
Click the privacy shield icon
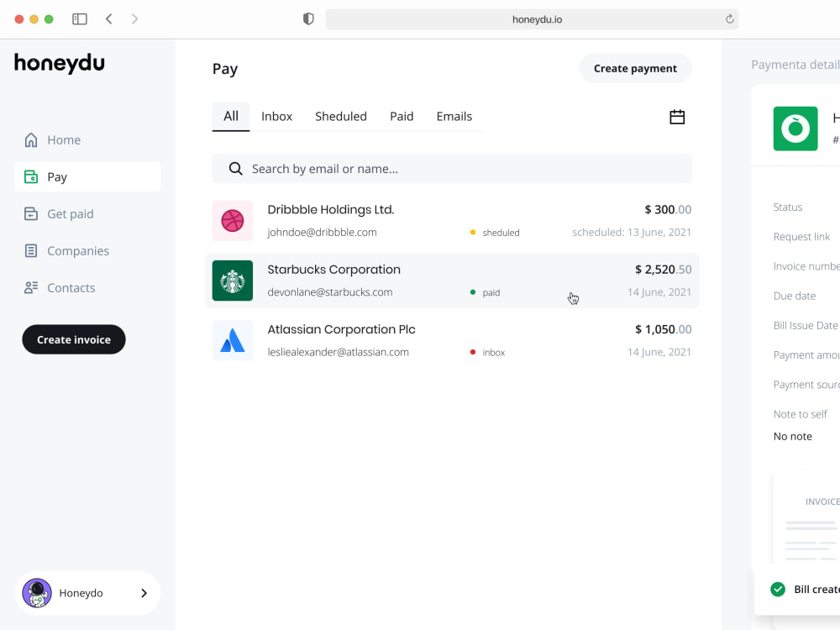point(308,19)
